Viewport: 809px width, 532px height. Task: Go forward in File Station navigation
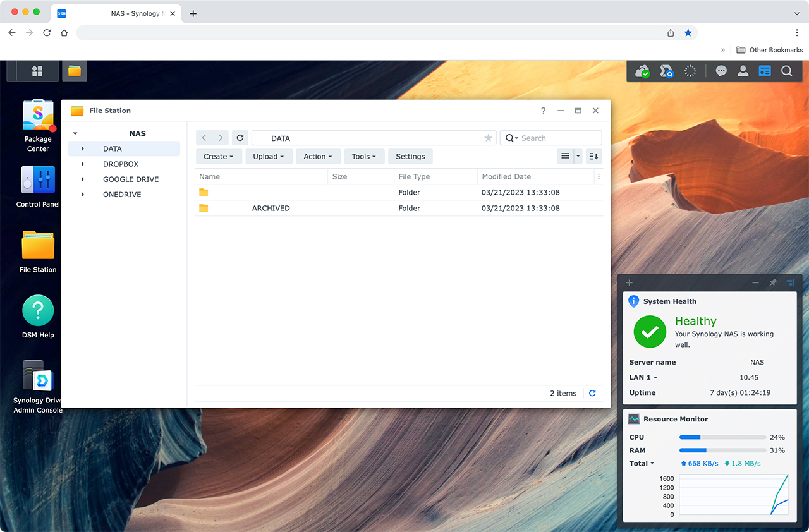pos(220,138)
